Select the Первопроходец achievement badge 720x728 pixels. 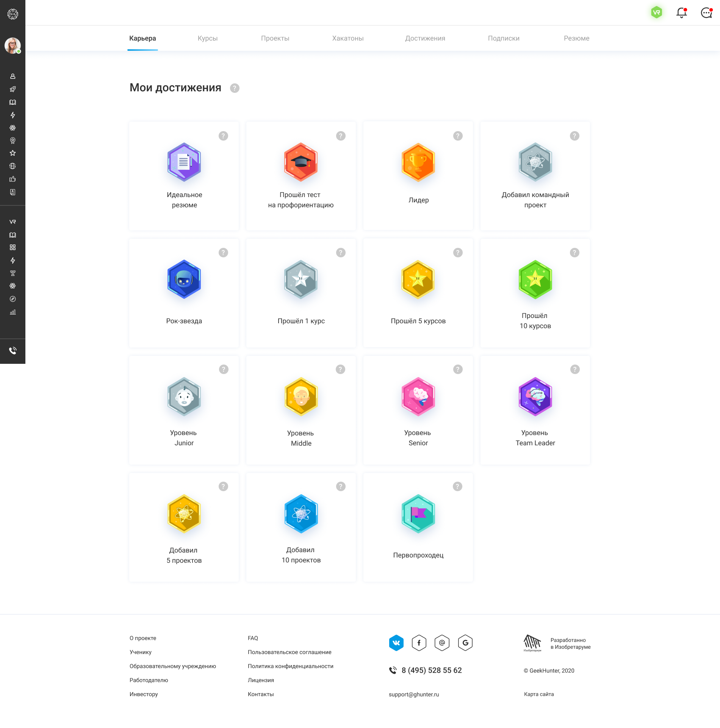[418, 514]
